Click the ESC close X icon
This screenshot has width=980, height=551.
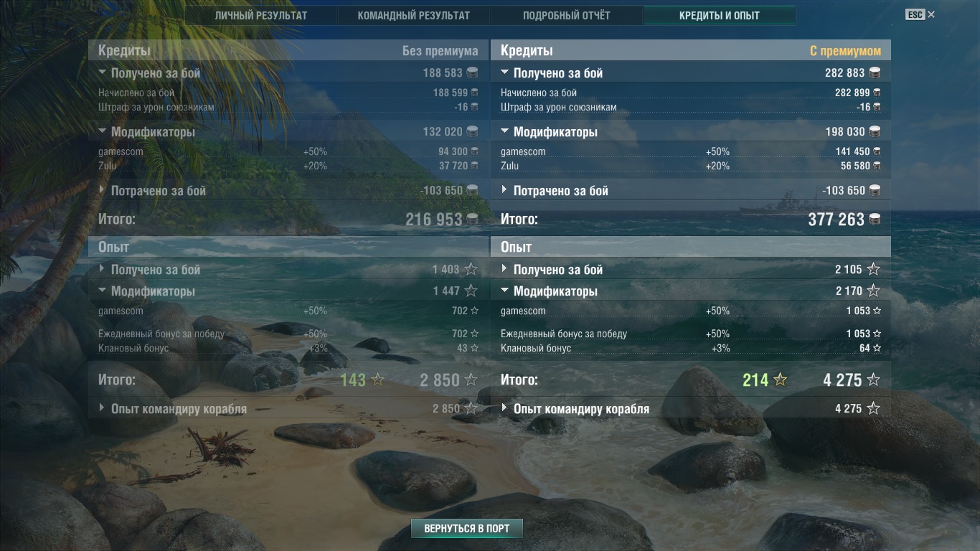pos(930,14)
